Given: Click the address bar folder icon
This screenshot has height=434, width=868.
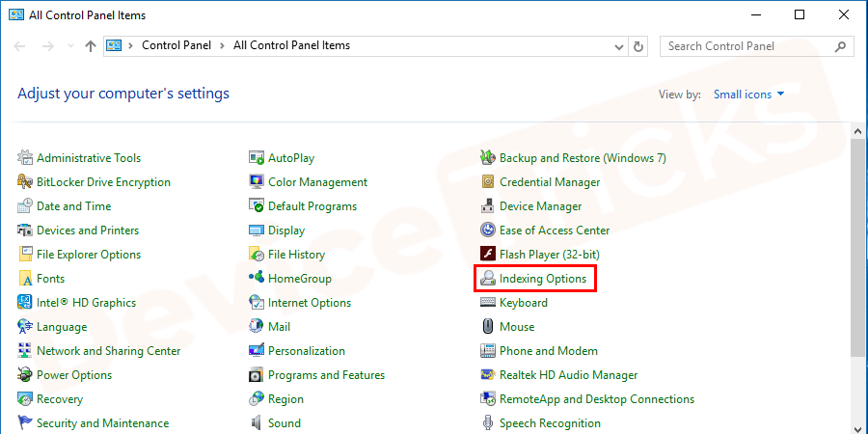Looking at the screenshot, I should [x=114, y=46].
